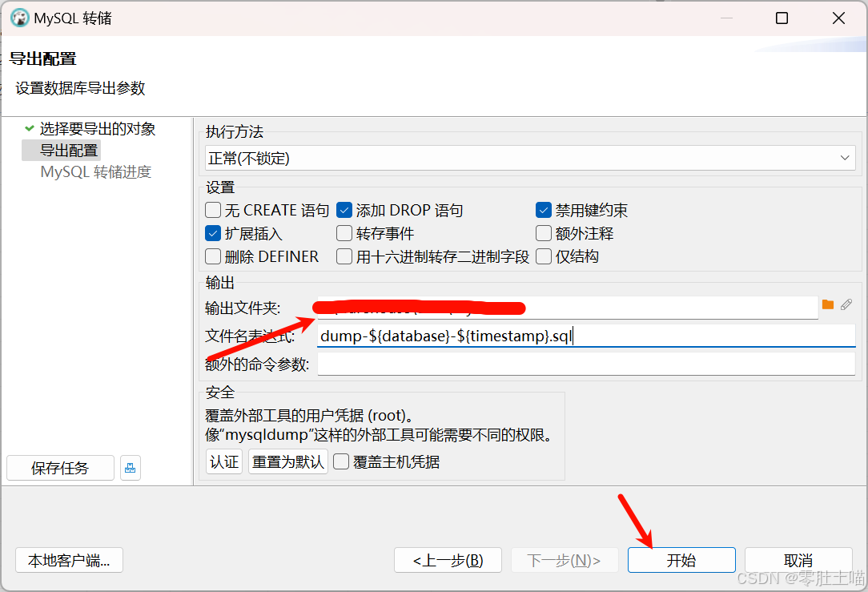Click the 重置为默认 button
The image size is (868, 592).
point(287,462)
